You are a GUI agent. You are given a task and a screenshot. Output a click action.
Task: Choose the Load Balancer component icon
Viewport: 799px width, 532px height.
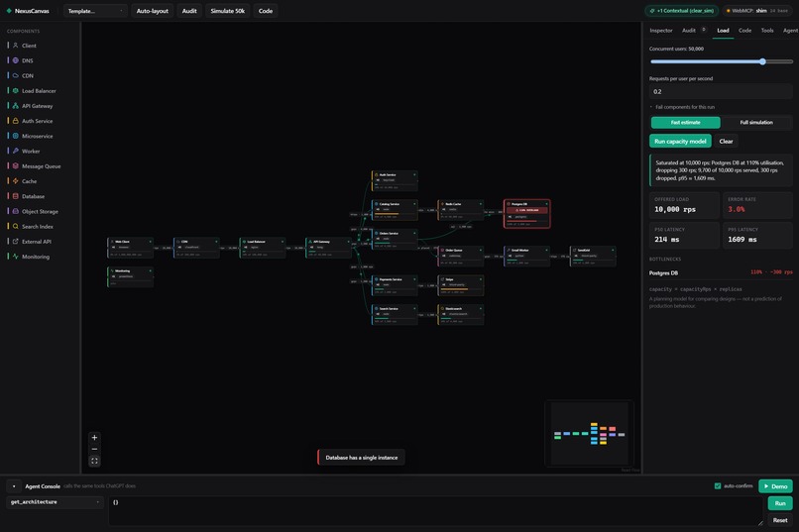pos(16,90)
